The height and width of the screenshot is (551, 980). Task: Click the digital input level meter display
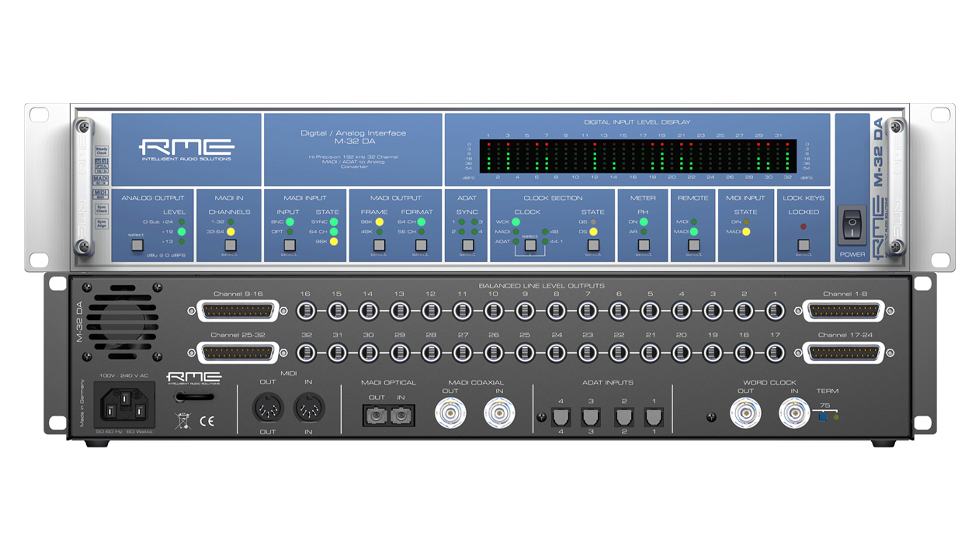coord(638,156)
